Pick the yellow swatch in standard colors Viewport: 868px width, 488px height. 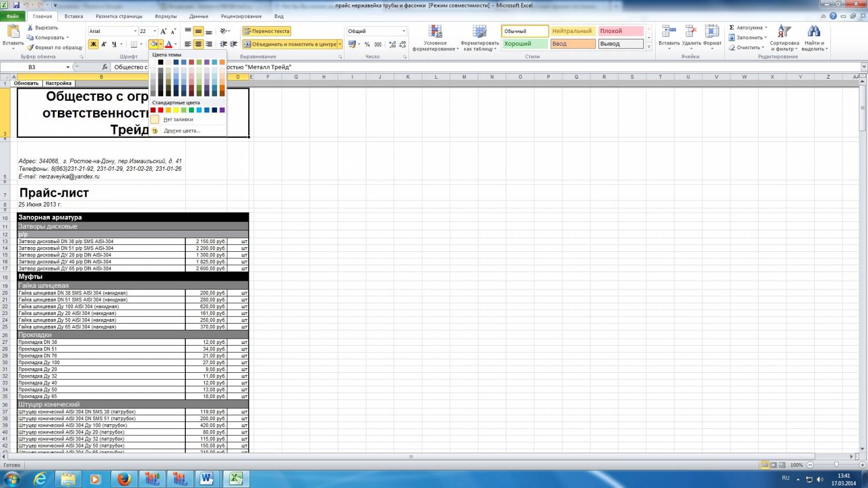pyautogui.click(x=176, y=110)
